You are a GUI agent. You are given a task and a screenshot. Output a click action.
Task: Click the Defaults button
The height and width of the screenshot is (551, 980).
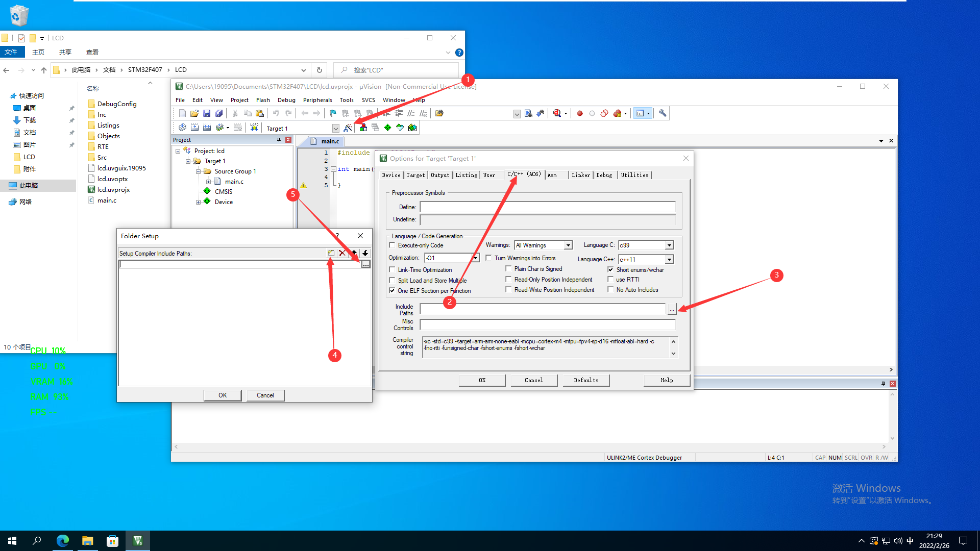tap(586, 380)
